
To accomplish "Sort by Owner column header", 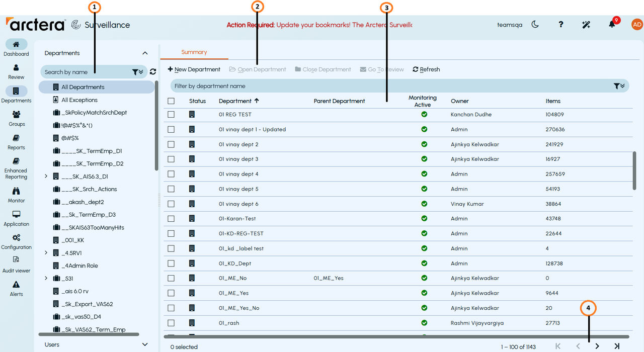I will click(459, 101).
